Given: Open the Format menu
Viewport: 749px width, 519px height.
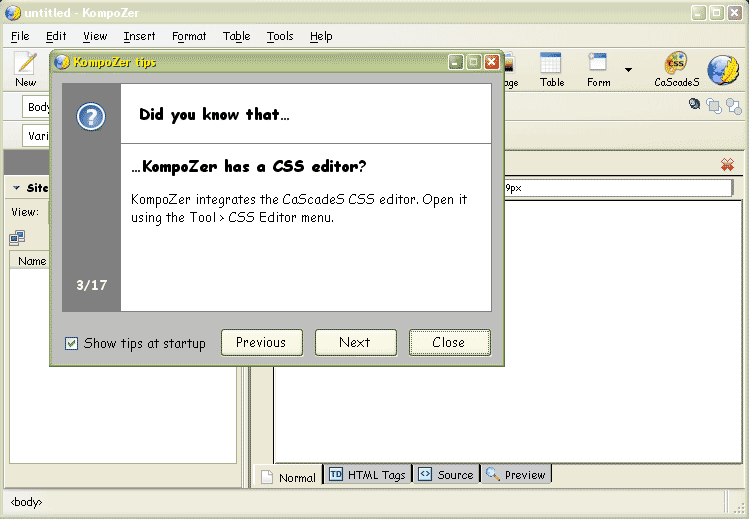Looking at the screenshot, I should tap(189, 36).
